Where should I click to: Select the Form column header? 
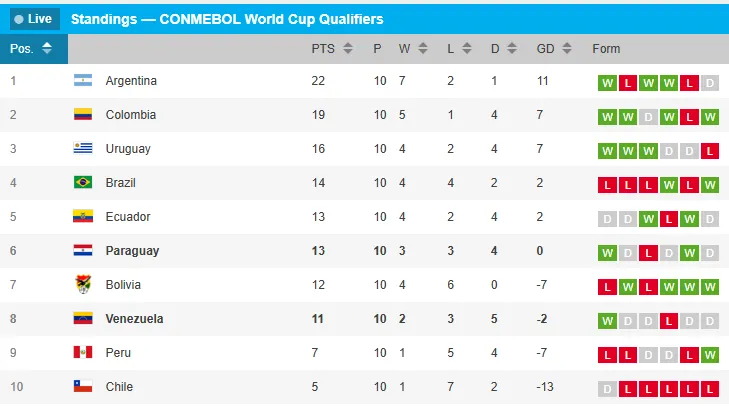(606, 49)
